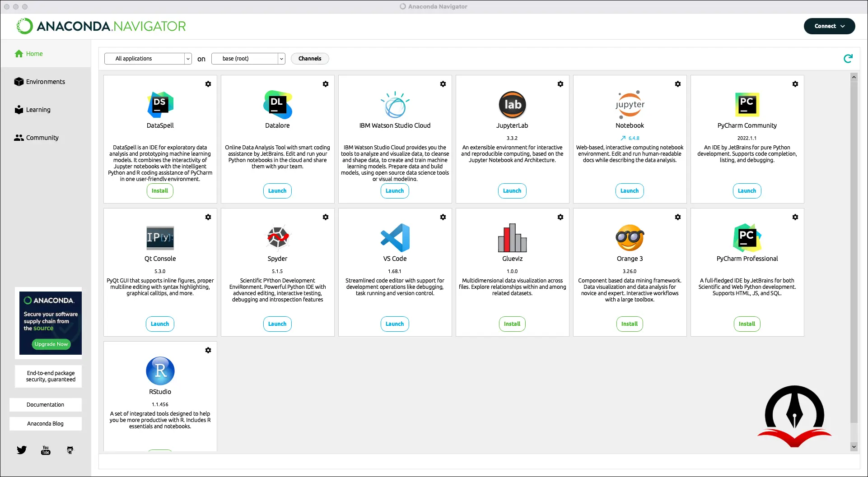Click the DataSpell application logo
The width and height of the screenshot is (868, 477).
pyautogui.click(x=160, y=105)
